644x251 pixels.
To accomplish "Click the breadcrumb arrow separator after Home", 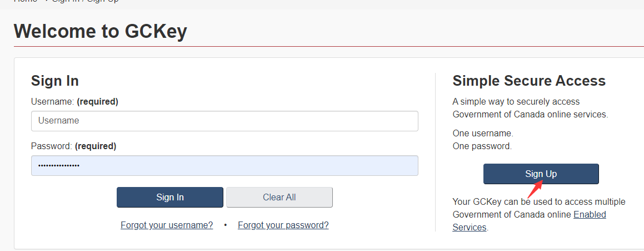I will [x=46, y=2].
